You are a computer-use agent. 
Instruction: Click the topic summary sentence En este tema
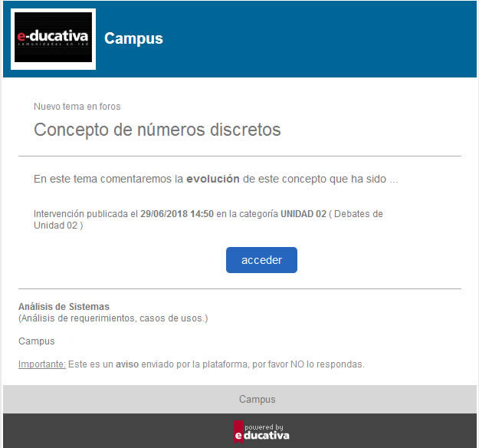pos(215,179)
